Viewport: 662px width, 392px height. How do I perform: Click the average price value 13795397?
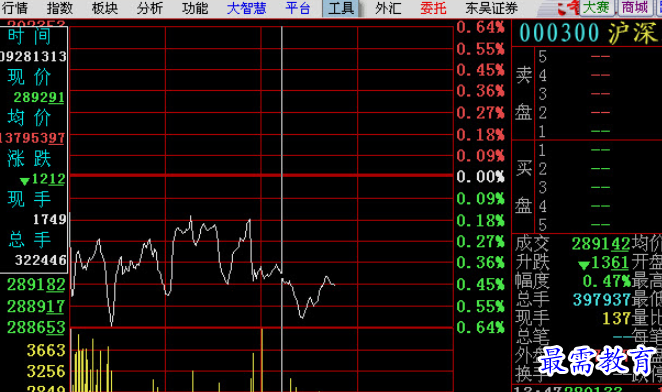pyautogui.click(x=32, y=138)
